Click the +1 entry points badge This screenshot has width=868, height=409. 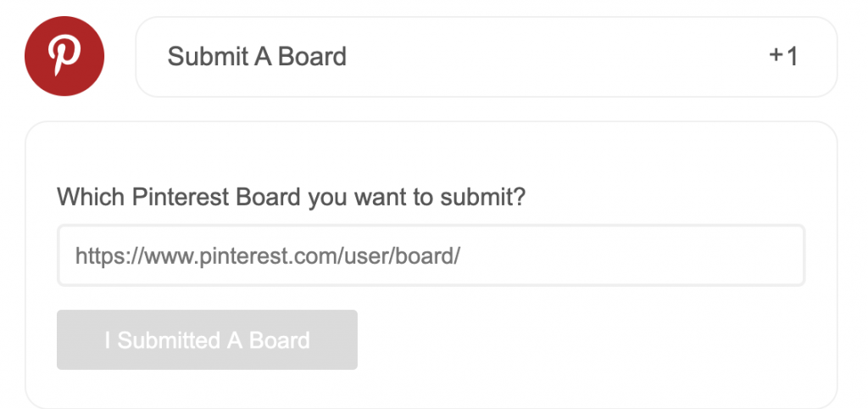point(784,57)
